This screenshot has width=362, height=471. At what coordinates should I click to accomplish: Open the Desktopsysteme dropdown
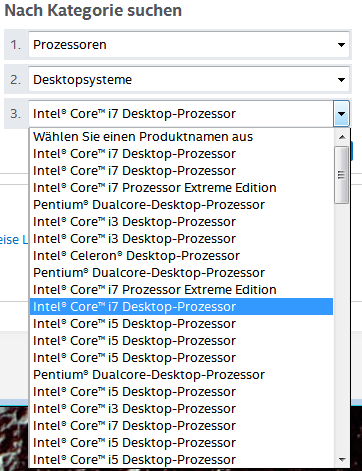point(189,80)
